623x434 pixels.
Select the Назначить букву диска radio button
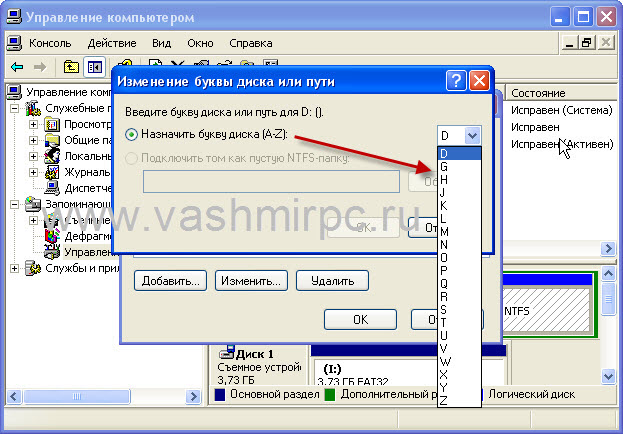(x=132, y=134)
